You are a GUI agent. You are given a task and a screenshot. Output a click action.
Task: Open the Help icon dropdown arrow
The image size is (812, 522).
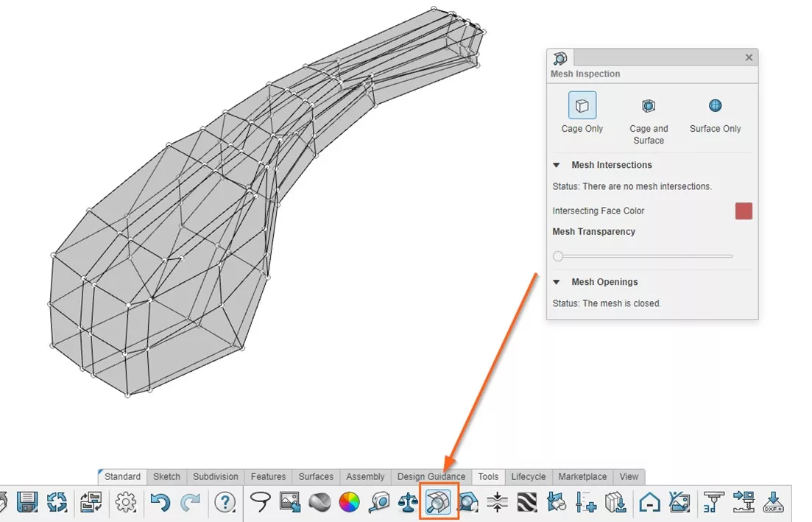click(x=236, y=509)
